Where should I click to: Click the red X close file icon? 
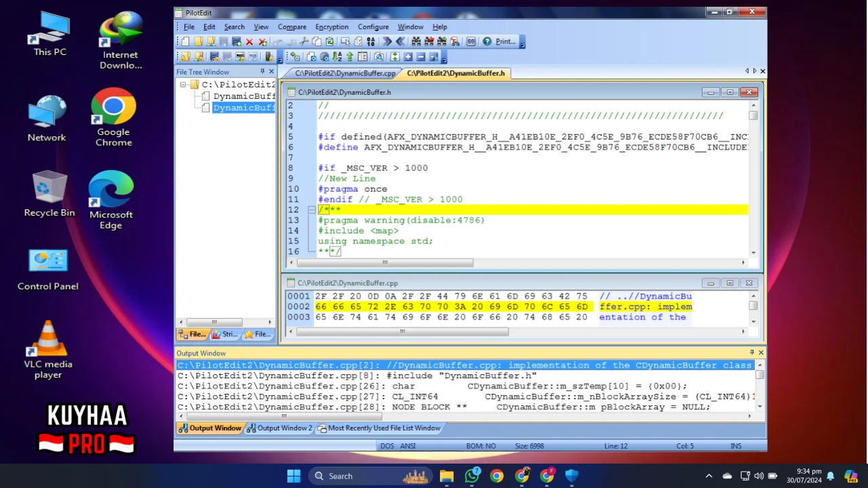(x=250, y=41)
